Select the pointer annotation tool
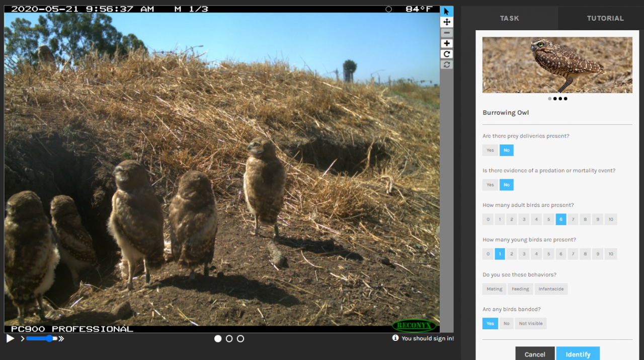The width and height of the screenshot is (644, 360). [x=447, y=12]
